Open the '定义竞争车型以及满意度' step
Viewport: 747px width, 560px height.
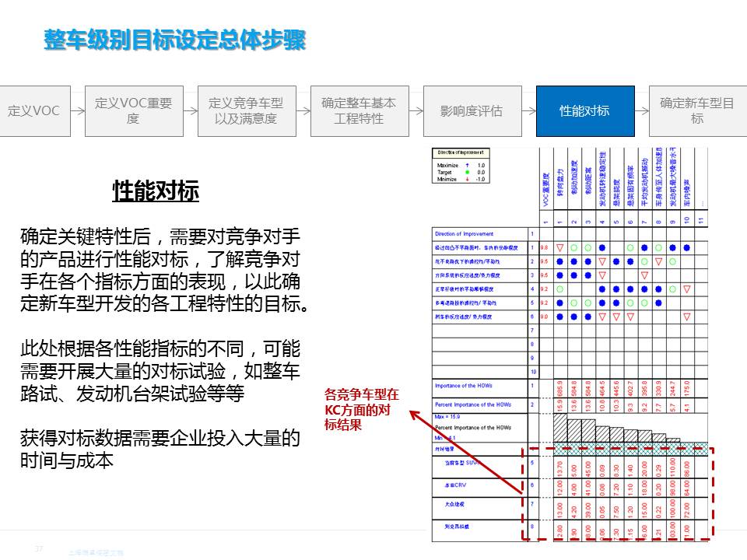click(x=247, y=111)
